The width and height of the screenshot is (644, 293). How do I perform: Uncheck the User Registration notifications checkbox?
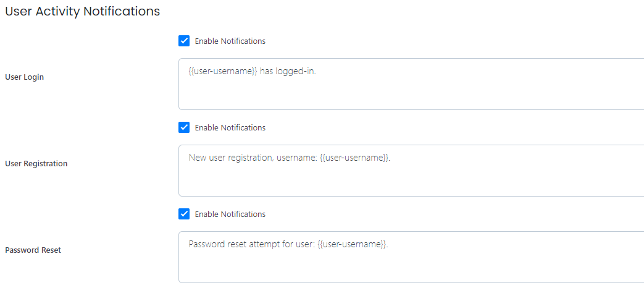click(184, 127)
